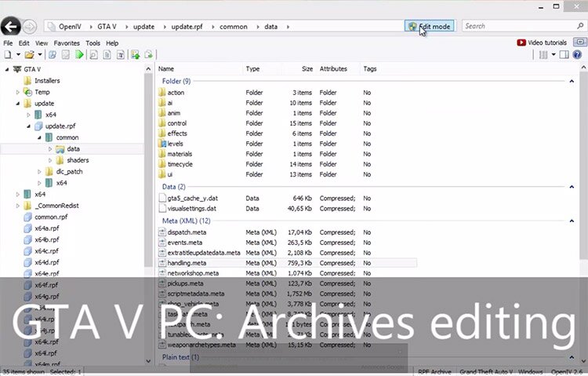Toggle the preview pane layout icon

pyautogui.click(x=564, y=55)
